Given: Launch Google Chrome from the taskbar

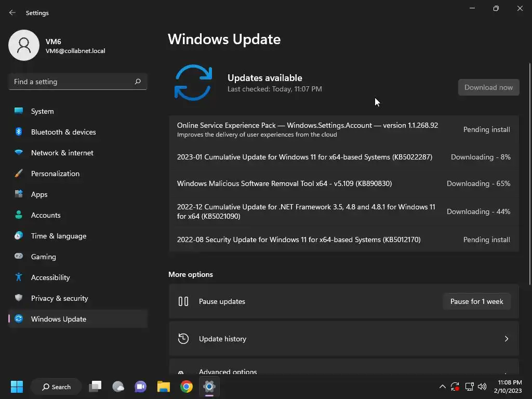Looking at the screenshot, I should (187, 387).
